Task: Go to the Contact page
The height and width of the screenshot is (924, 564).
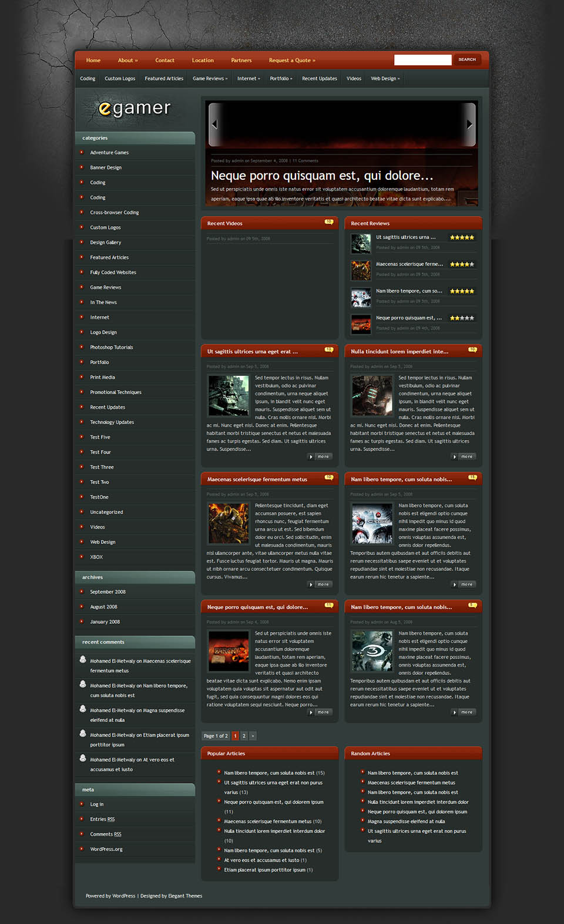Action: pos(164,61)
